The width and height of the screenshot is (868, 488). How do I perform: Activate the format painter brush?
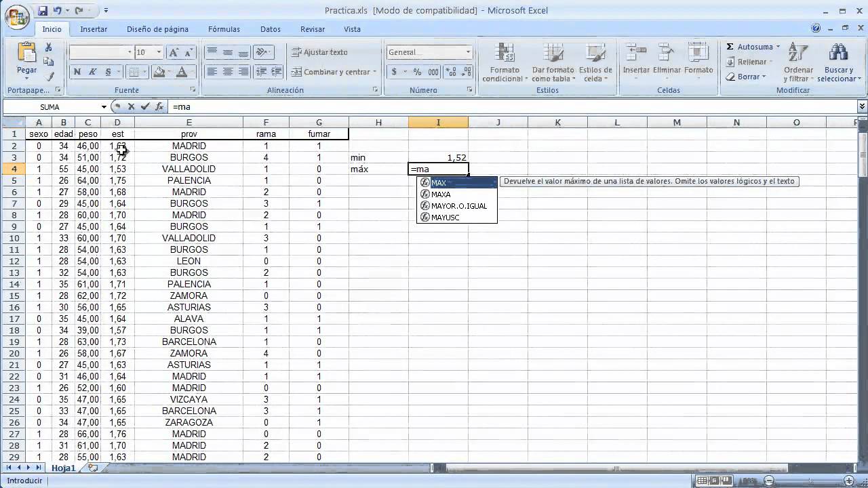pyautogui.click(x=49, y=76)
